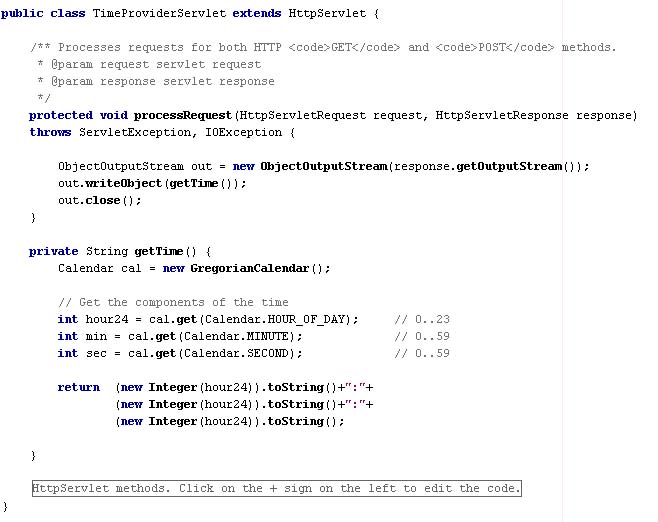This screenshot has width=658, height=522.
Task: Select the protected keyword
Action: [x=61, y=115]
